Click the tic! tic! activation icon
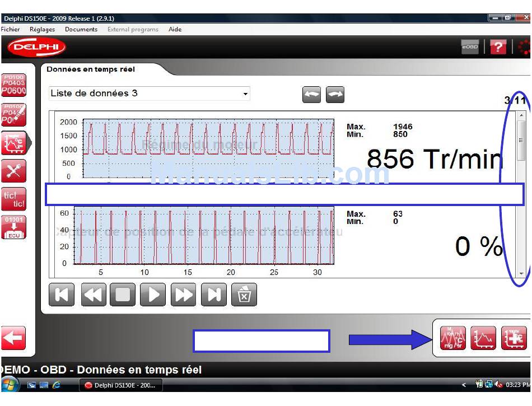 tap(13, 199)
